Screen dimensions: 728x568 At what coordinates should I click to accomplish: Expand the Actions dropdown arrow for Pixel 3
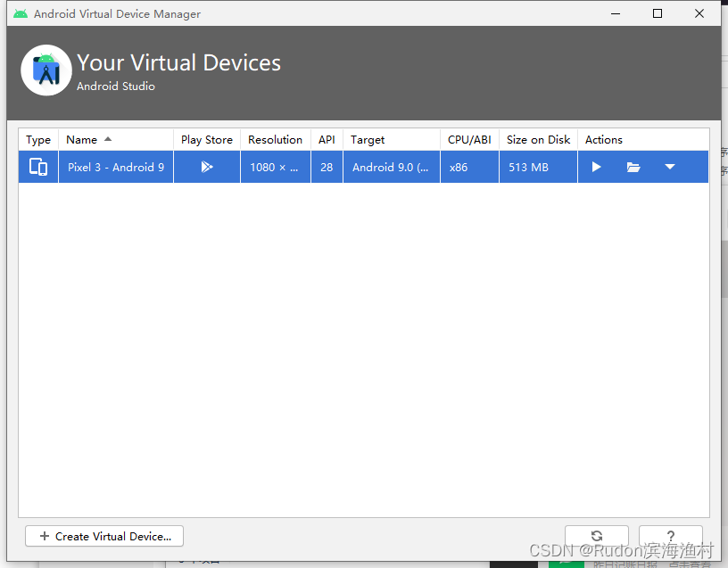(669, 167)
